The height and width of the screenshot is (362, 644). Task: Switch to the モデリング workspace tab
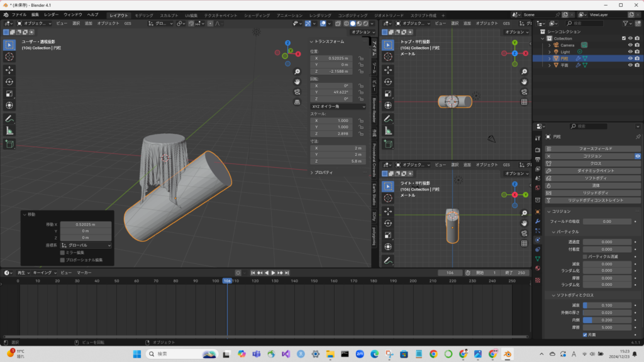pos(144,14)
